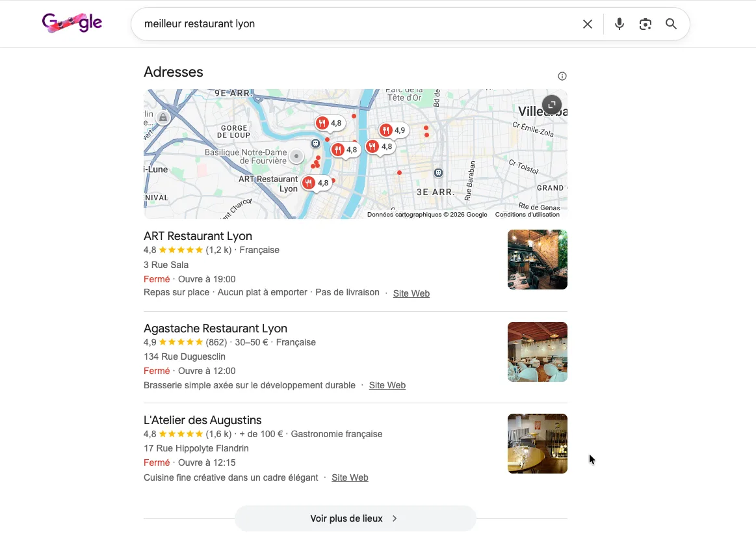Clear the search query with the X
The height and width of the screenshot is (549, 756).
[x=587, y=24]
